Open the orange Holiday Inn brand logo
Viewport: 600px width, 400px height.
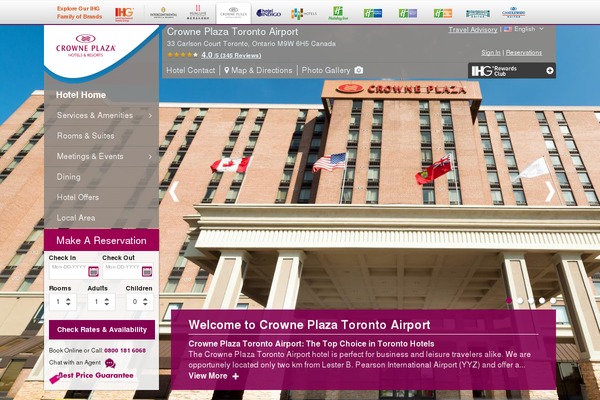point(443,13)
